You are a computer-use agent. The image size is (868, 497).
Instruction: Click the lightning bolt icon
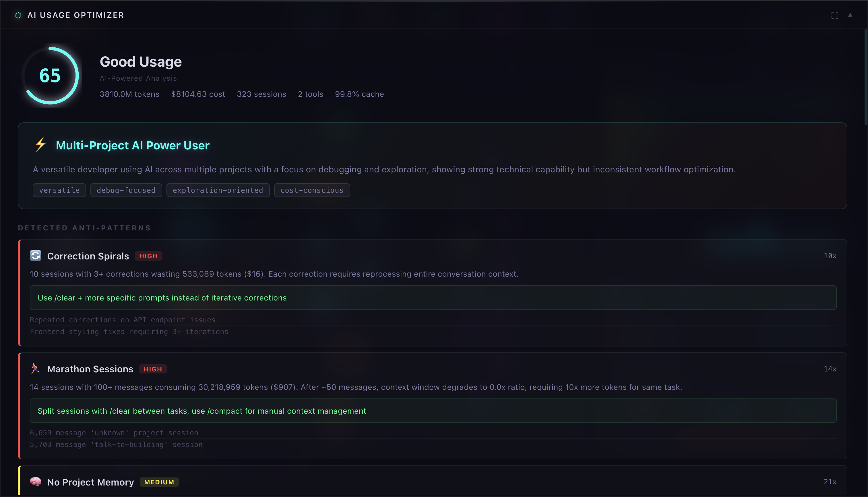point(40,145)
